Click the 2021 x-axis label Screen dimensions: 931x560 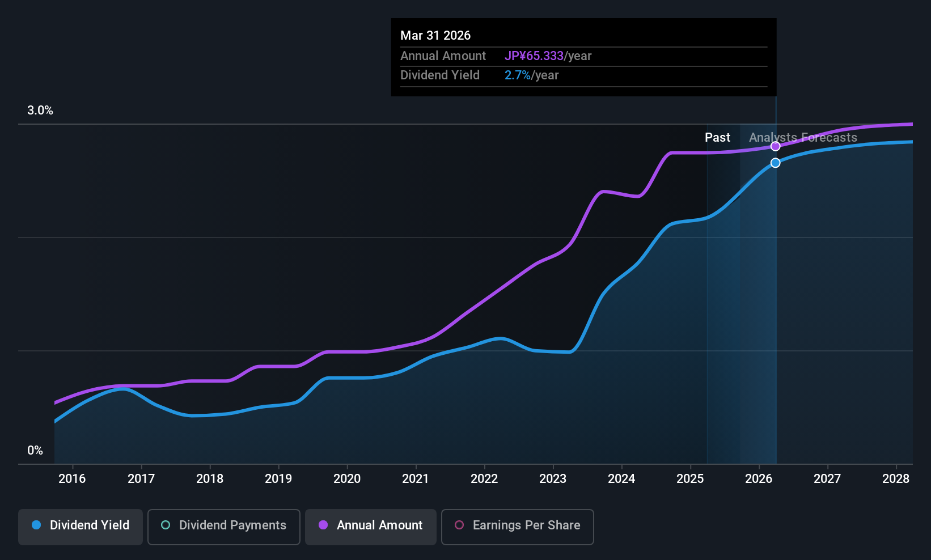(416, 479)
